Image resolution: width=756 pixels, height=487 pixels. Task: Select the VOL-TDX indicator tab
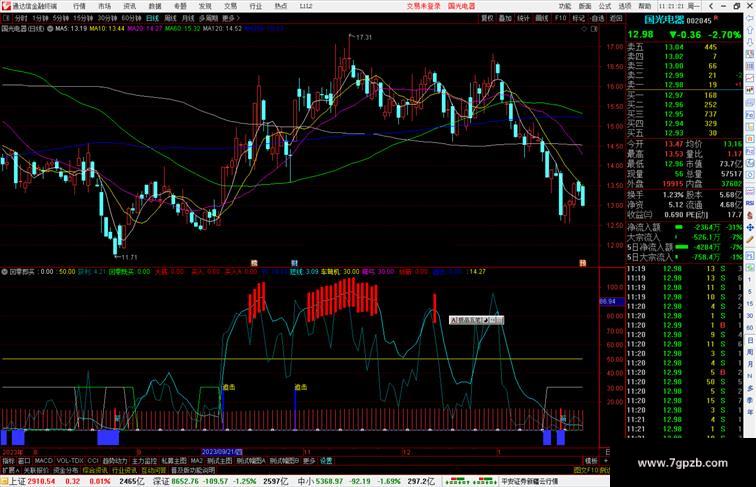[x=70, y=461]
